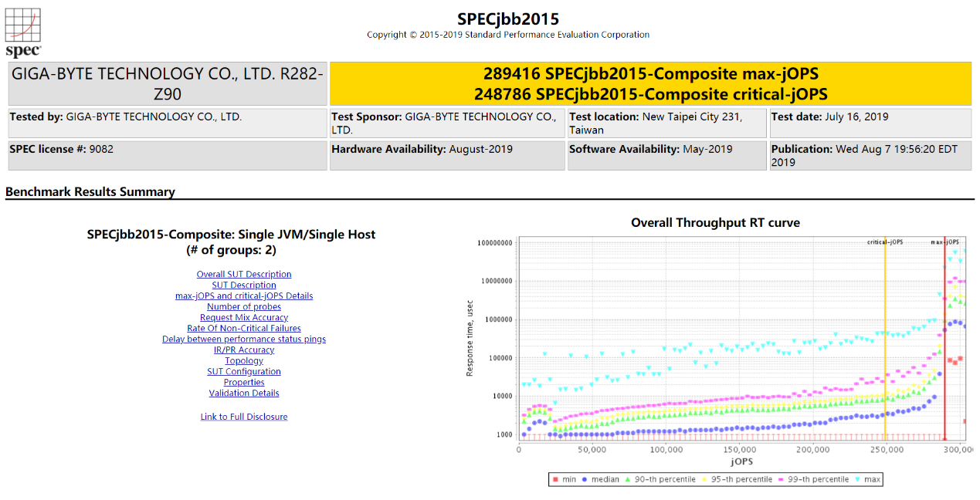Click the jOPS x-axis label

(x=742, y=461)
